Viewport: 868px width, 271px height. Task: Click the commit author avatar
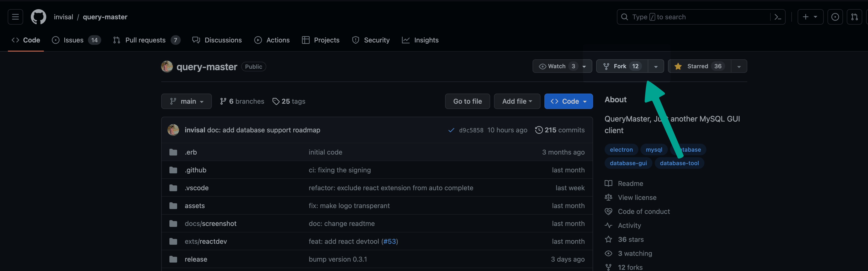(x=173, y=130)
